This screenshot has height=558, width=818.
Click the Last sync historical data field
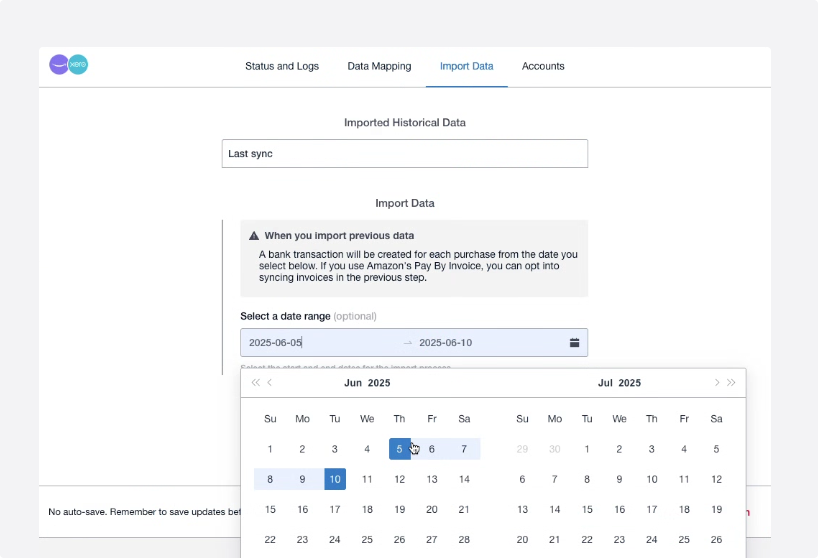tap(404, 154)
